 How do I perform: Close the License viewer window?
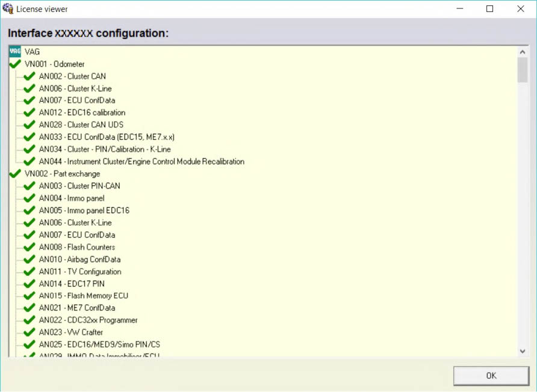point(521,9)
